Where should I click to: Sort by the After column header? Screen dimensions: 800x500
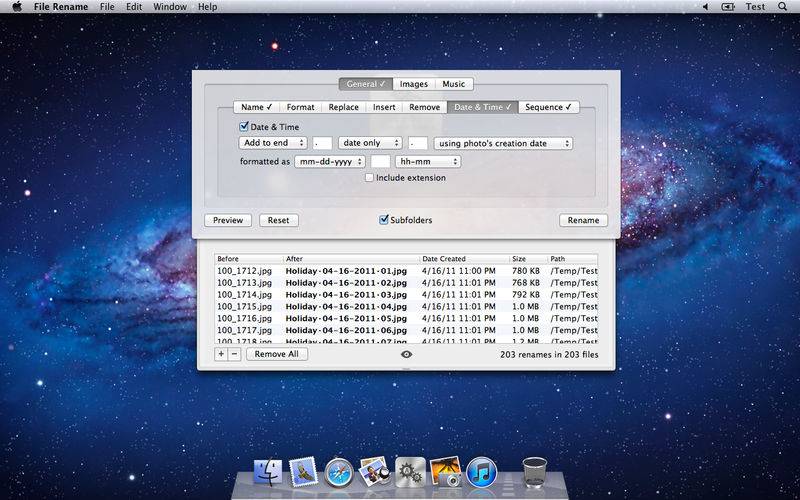coord(351,259)
